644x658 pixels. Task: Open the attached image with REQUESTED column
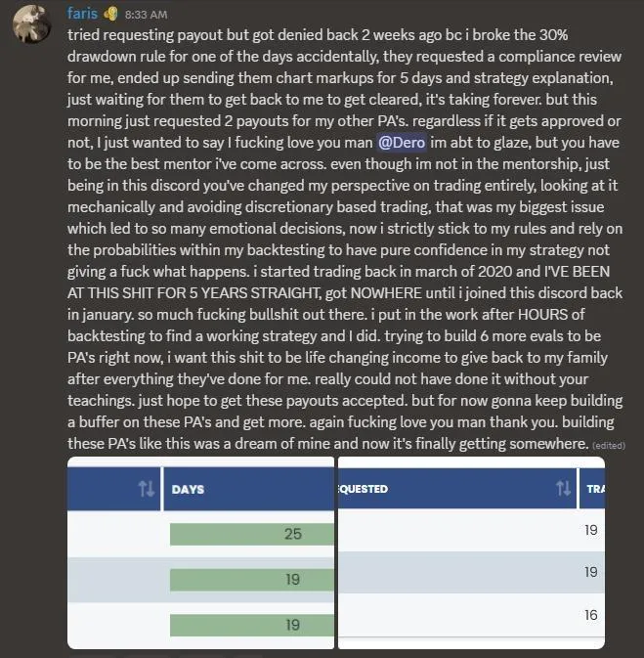472,552
